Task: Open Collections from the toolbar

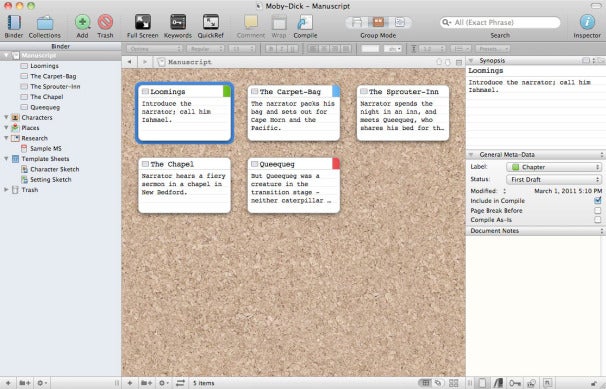Action: (x=45, y=23)
